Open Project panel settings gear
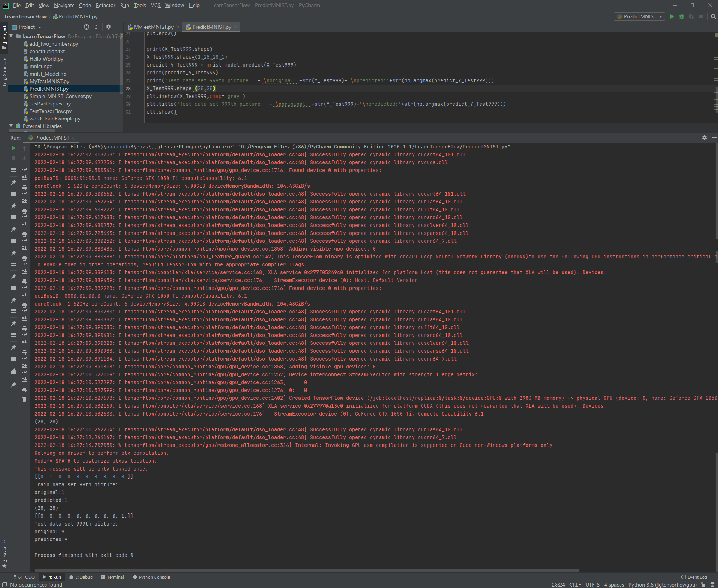Image resolution: width=718 pixels, height=588 pixels. [109, 27]
